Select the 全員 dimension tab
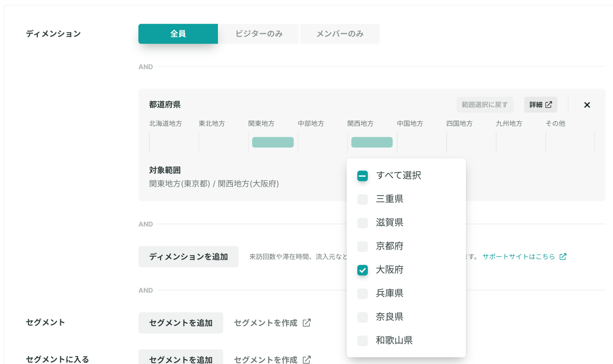The height and width of the screenshot is (364, 613). [178, 34]
